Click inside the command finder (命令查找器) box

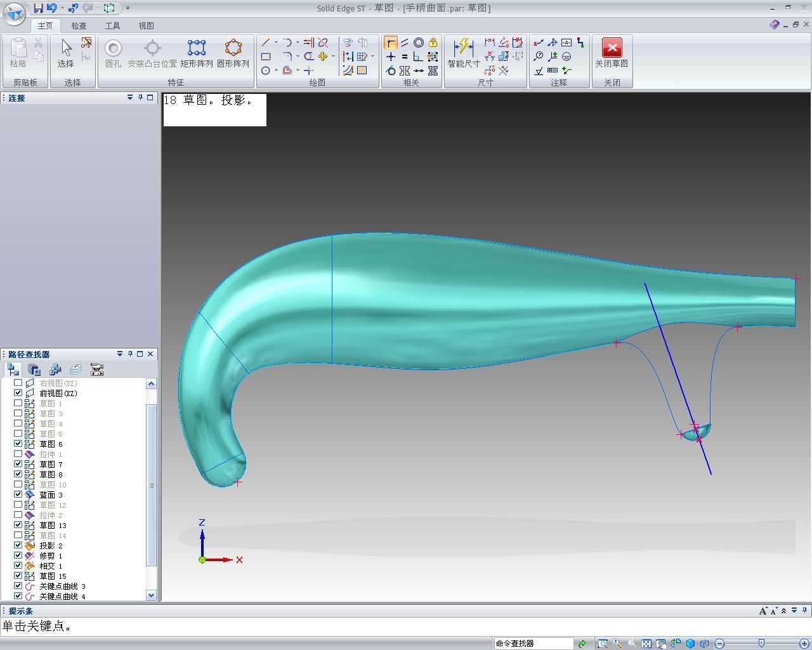point(534,644)
